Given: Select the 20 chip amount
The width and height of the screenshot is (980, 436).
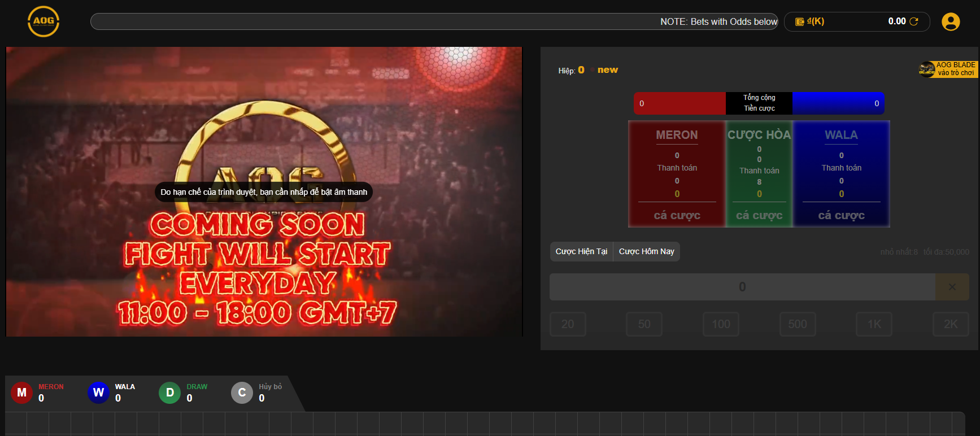Looking at the screenshot, I should [568, 324].
